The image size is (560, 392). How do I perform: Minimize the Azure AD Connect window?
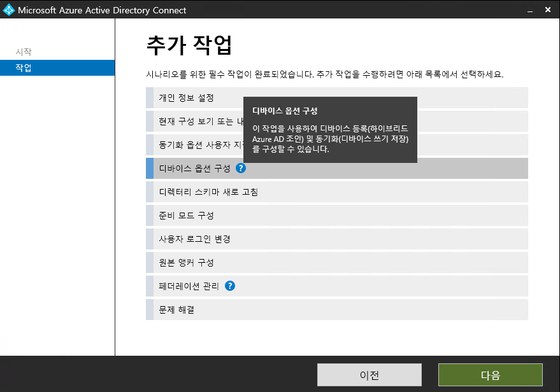(x=530, y=10)
